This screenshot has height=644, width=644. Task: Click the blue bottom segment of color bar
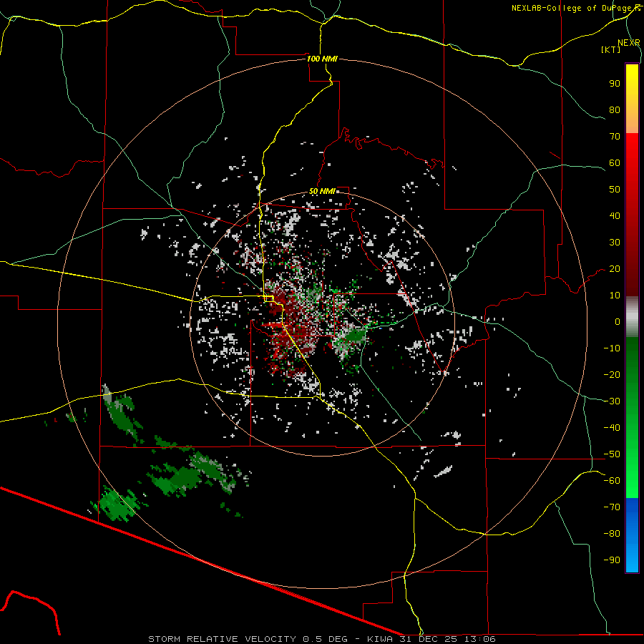[632, 535]
